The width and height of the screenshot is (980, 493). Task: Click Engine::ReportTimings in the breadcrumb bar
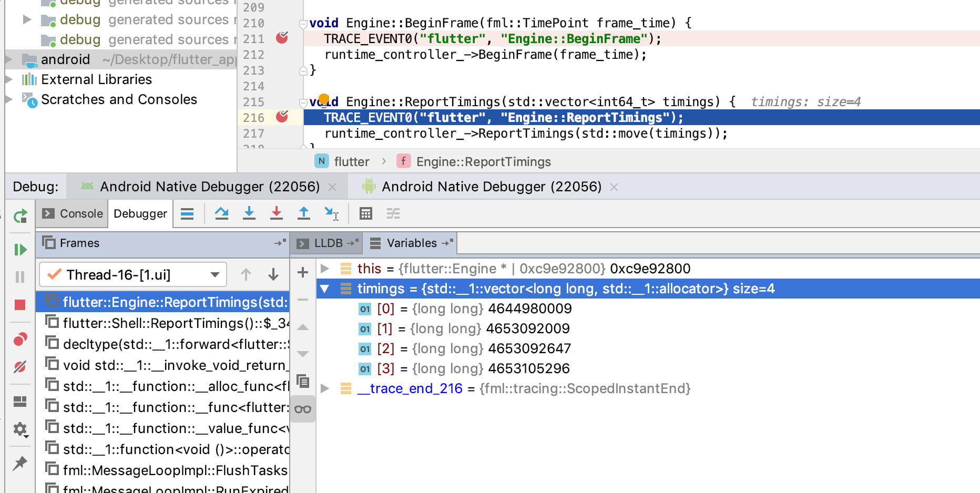point(483,161)
